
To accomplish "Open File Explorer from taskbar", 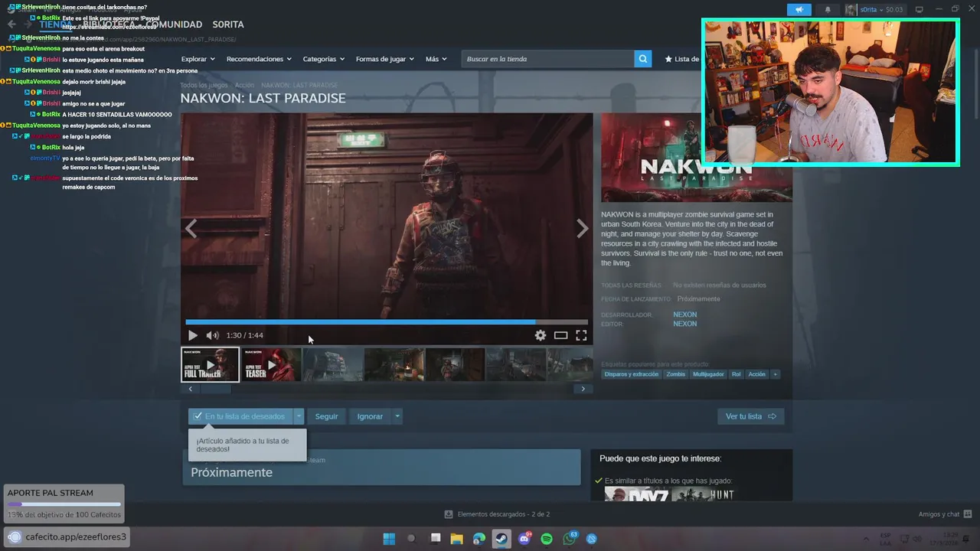I will click(x=457, y=539).
